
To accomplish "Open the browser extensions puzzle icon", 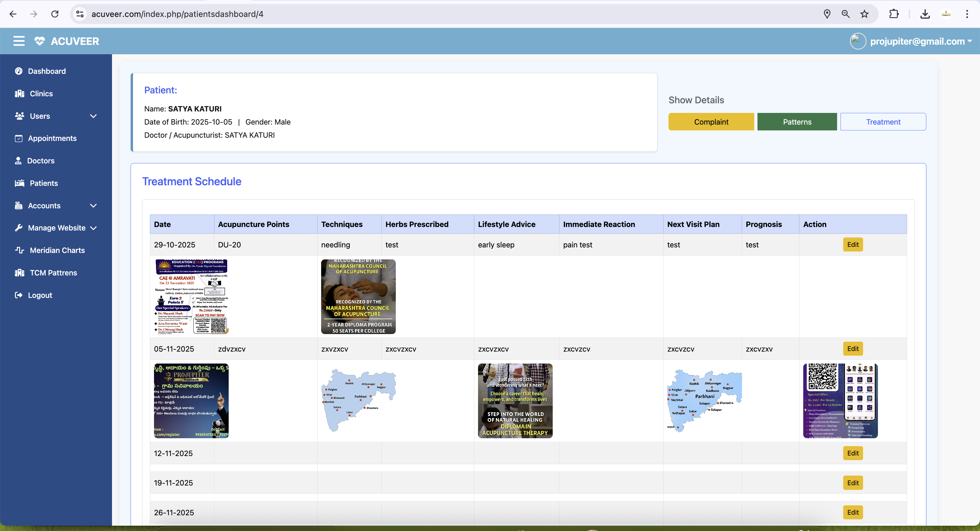I will pos(894,14).
